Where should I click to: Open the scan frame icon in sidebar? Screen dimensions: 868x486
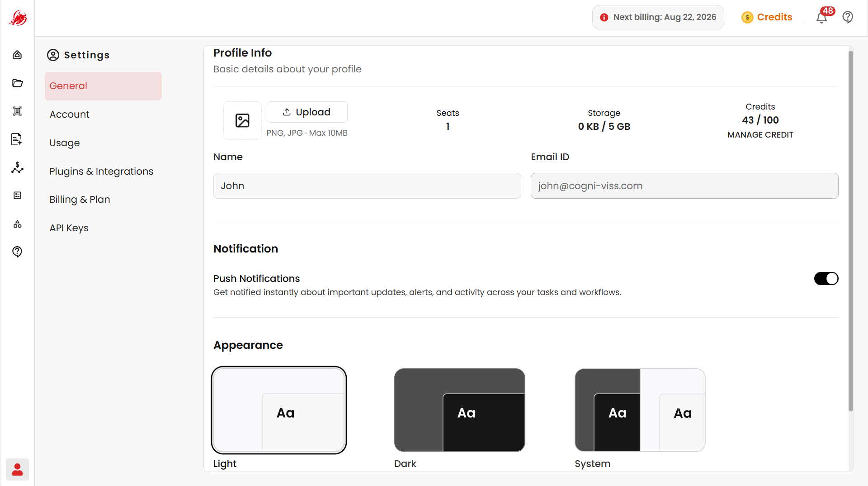coord(17,111)
